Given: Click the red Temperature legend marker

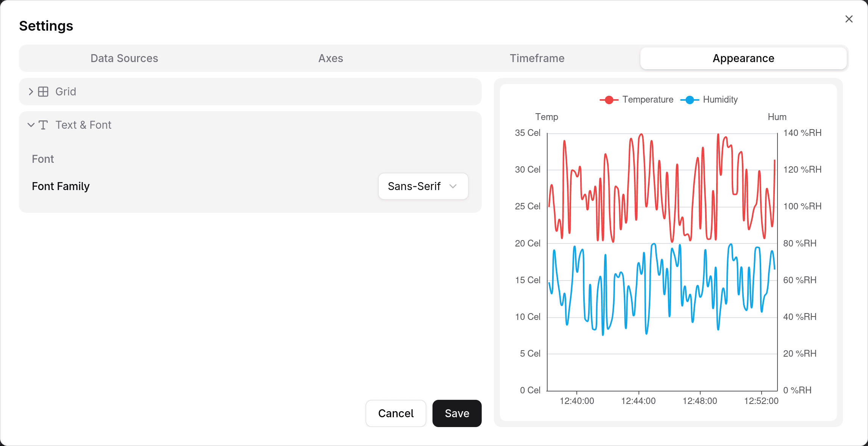Looking at the screenshot, I should (x=609, y=100).
